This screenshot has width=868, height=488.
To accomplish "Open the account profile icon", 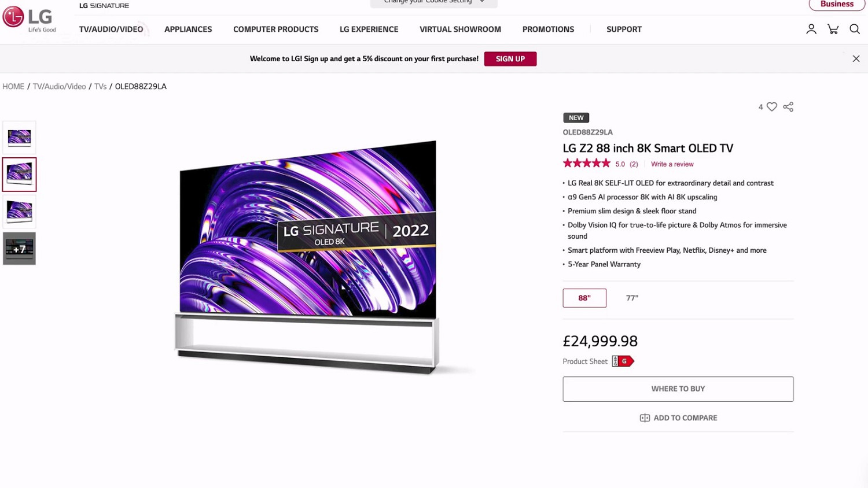I will pos(811,29).
